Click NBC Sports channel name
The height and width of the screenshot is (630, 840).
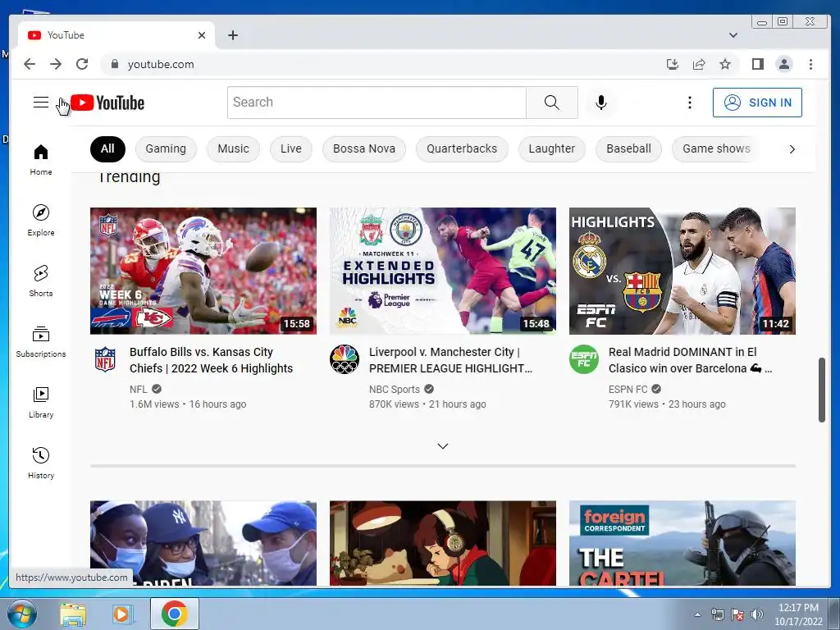(395, 389)
